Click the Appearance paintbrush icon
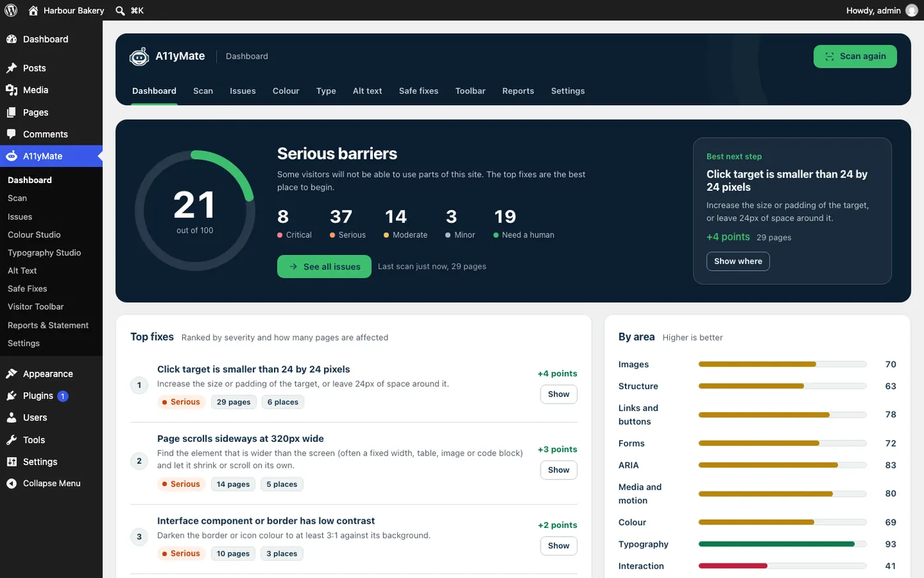The height and width of the screenshot is (578, 924). [x=11, y=374]
